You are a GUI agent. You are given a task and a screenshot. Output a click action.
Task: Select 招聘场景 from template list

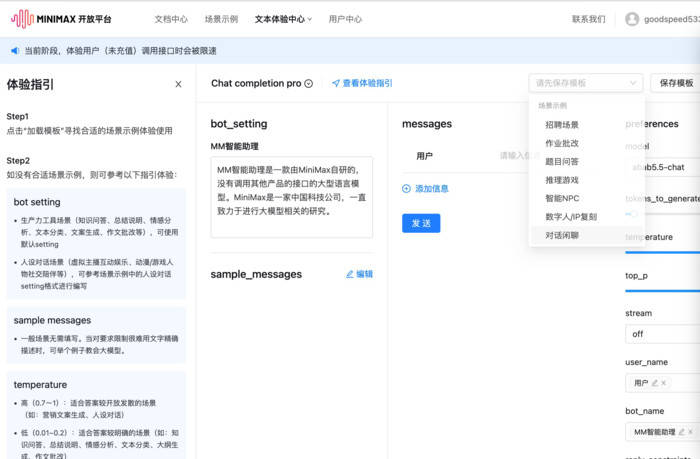click(x=587, y=125)
